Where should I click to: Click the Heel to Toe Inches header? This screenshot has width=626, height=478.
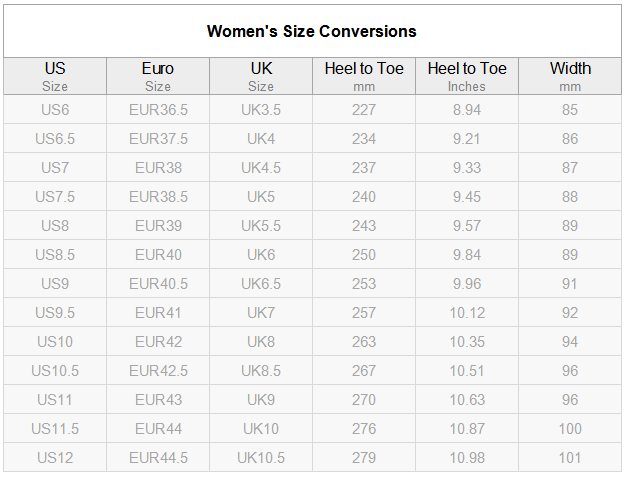[467, 76]
